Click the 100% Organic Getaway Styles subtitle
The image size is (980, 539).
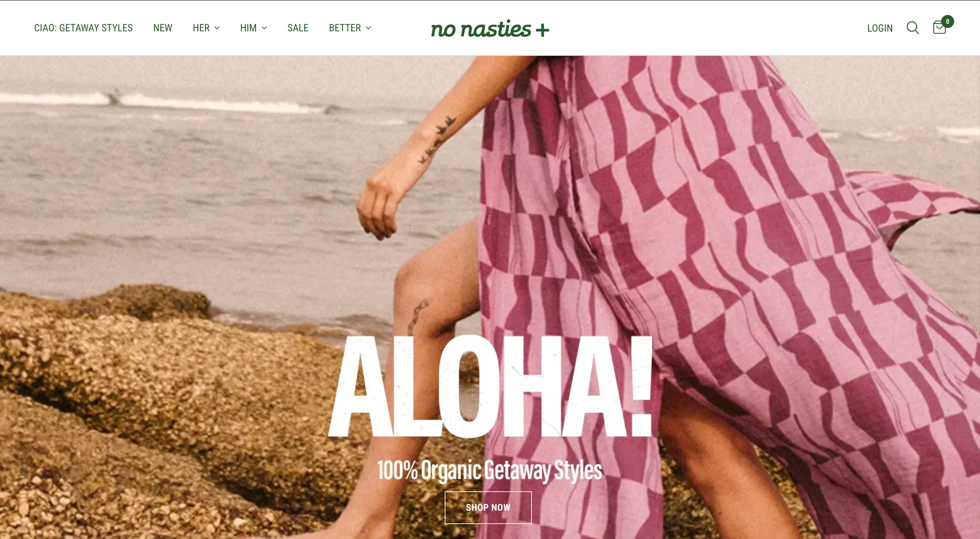tap(490, 471)
